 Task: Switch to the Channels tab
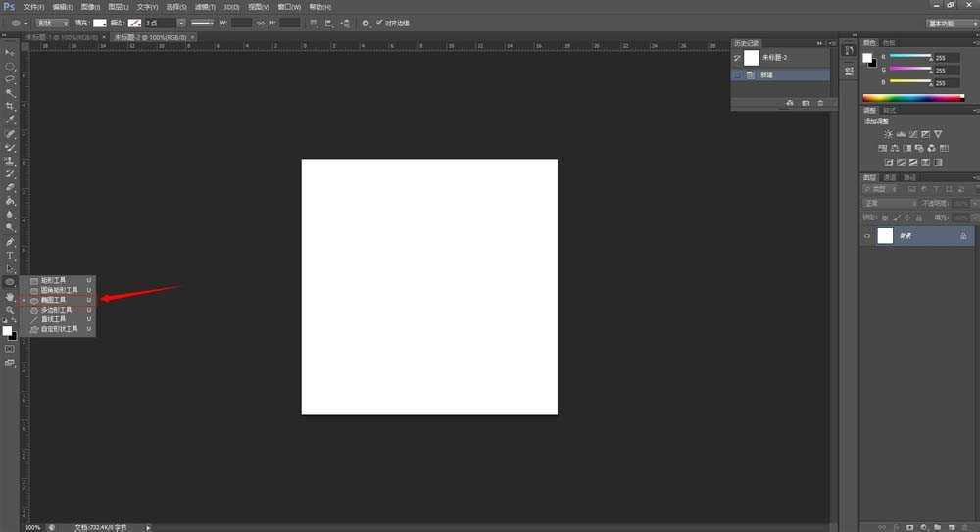(x=892, y=177)
